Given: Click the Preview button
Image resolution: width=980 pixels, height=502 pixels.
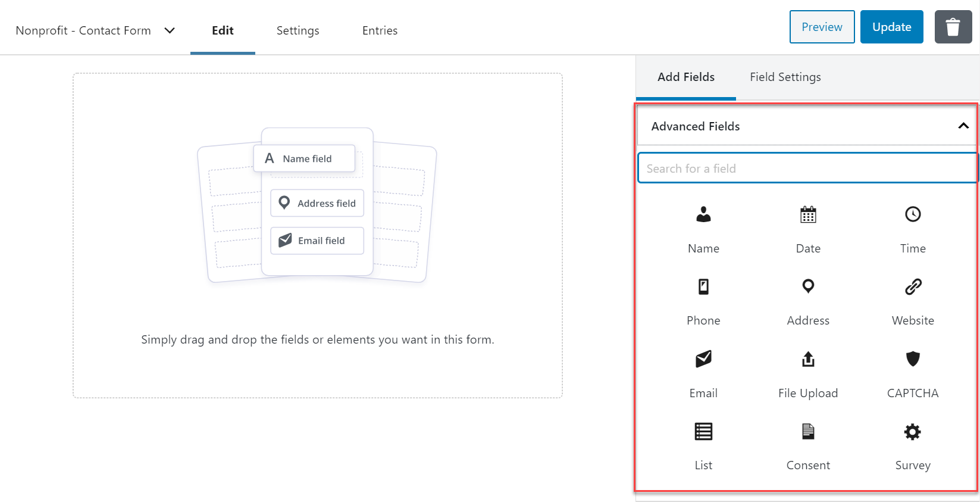Looking at the screenshot, I should [822, 27].
